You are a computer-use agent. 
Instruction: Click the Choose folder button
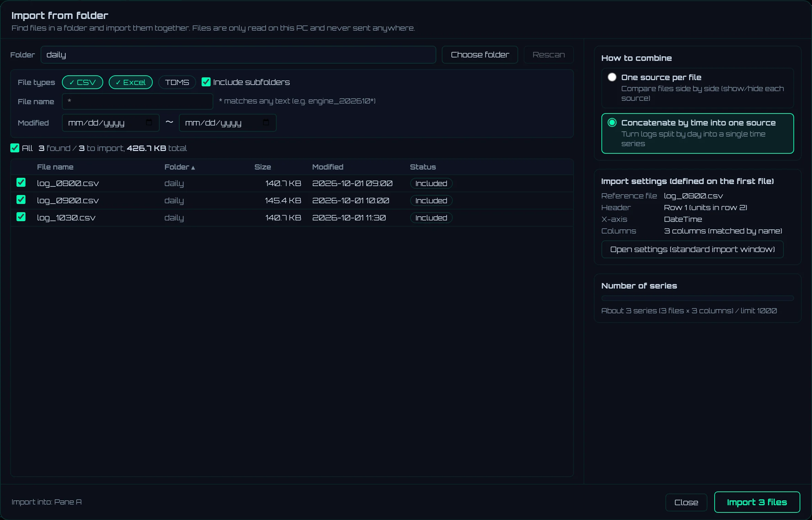[x=480, y=55]
